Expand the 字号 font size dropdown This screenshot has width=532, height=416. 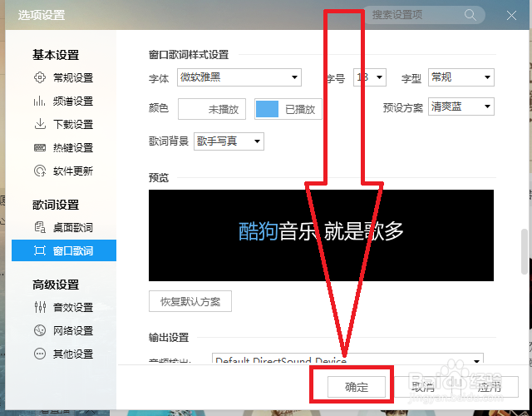point(369,77)
